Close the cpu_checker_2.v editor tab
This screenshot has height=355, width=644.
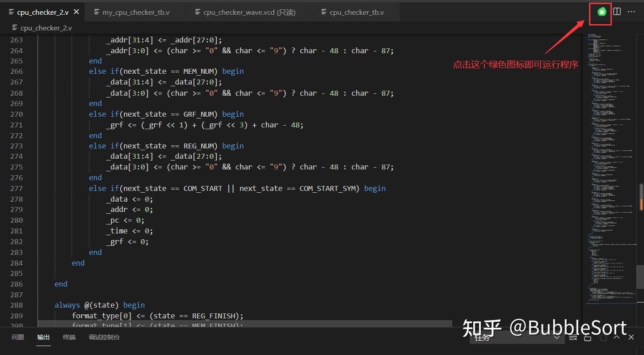(x=76, y=12)
